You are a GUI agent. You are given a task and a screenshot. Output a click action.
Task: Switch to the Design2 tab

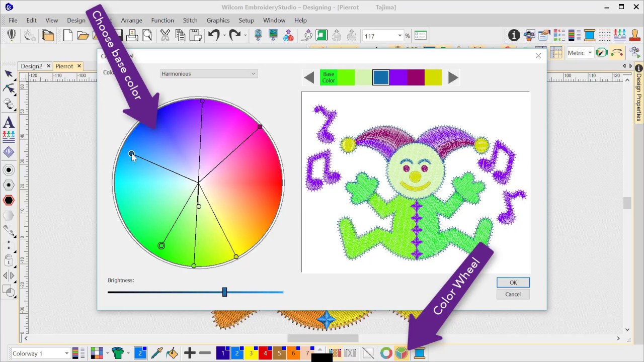(x=31, y=66)
